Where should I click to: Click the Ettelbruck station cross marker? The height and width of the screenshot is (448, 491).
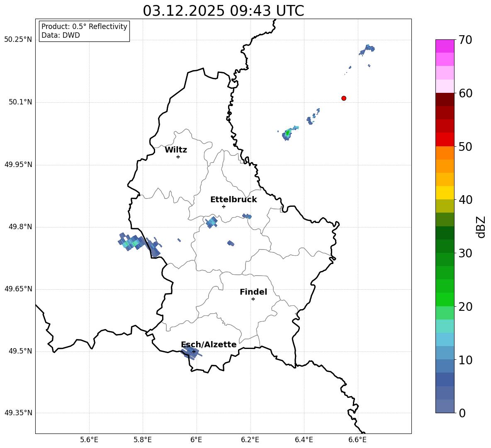(x=224, y=206)
